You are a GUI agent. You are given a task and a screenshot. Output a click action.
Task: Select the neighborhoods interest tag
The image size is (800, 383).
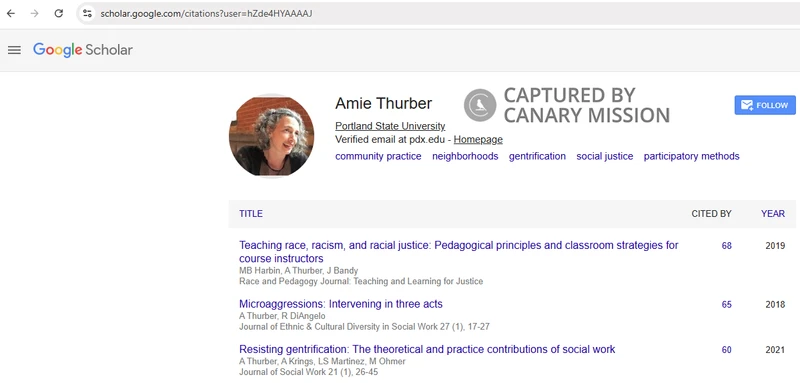[x=465, y=156]
